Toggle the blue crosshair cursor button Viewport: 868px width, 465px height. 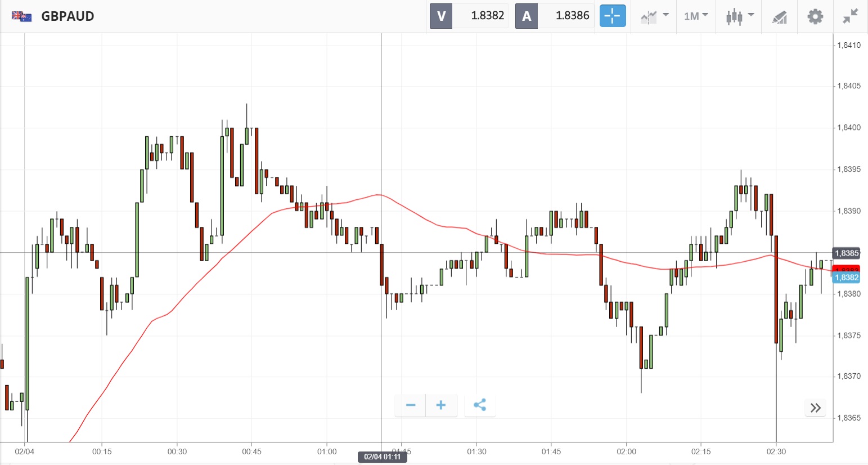click(612, 16)
